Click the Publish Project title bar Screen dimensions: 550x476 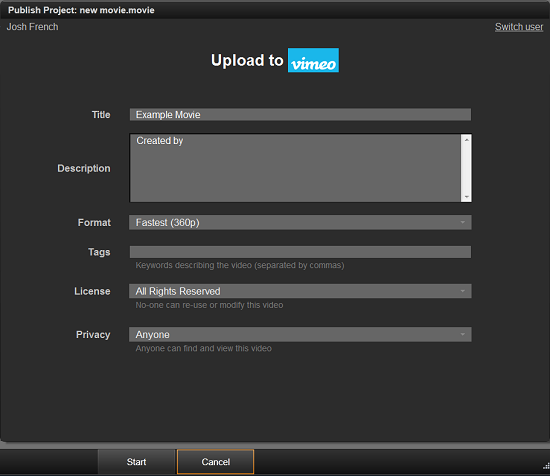(x=275, y=10)
